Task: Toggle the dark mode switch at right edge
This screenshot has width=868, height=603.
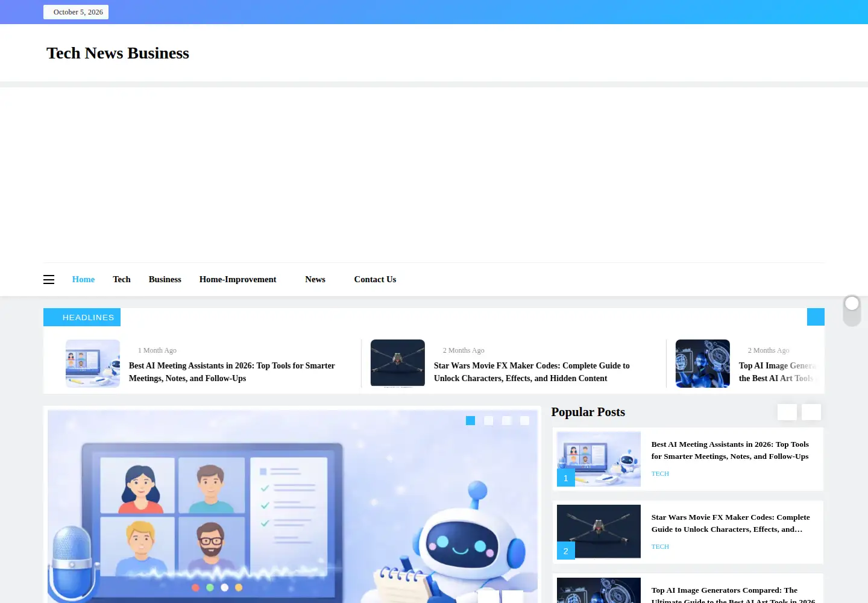Action: 852,311
